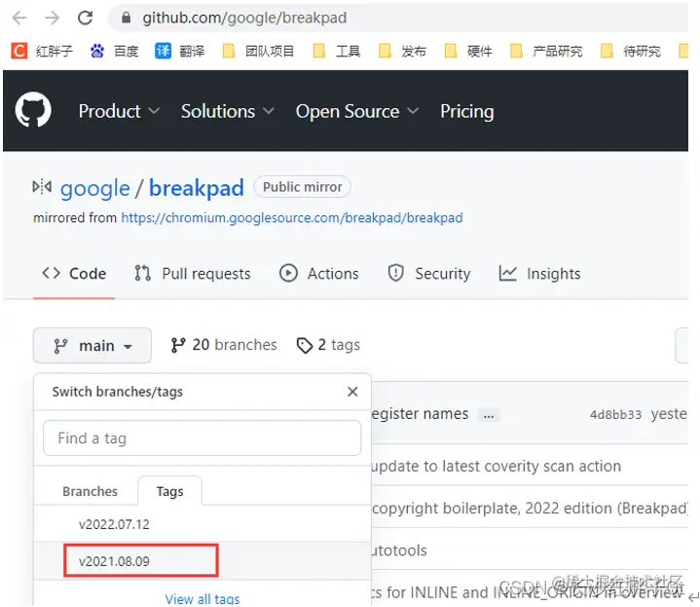Switch to the Code tab

(x=74, y=274)
